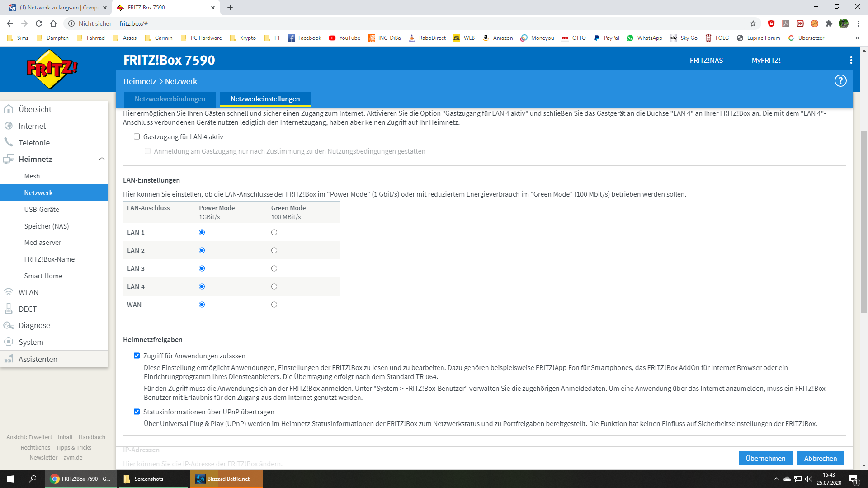
Task: Open the Chrome extensions puzzle icon
Action: click(x=829, y=23)
